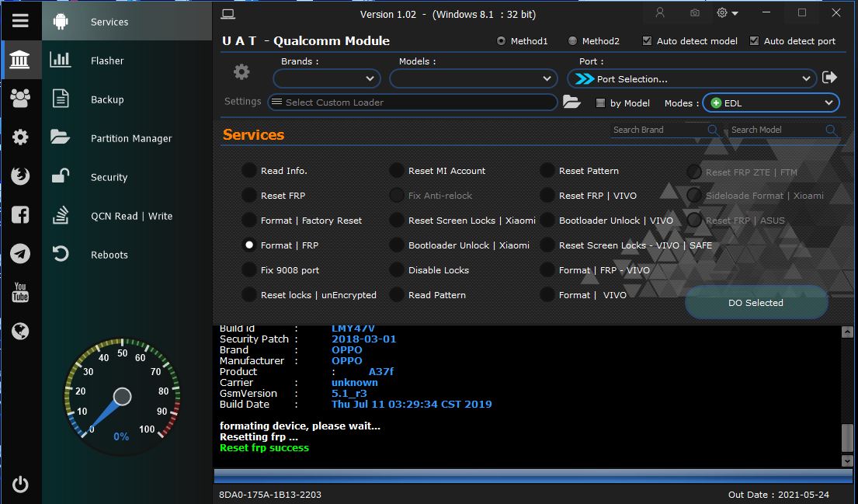Viewport: 858px width, 504px height.
Task: Open the Modes EDL dropdown
Action: pyautogui.click(x=771, y=103)
